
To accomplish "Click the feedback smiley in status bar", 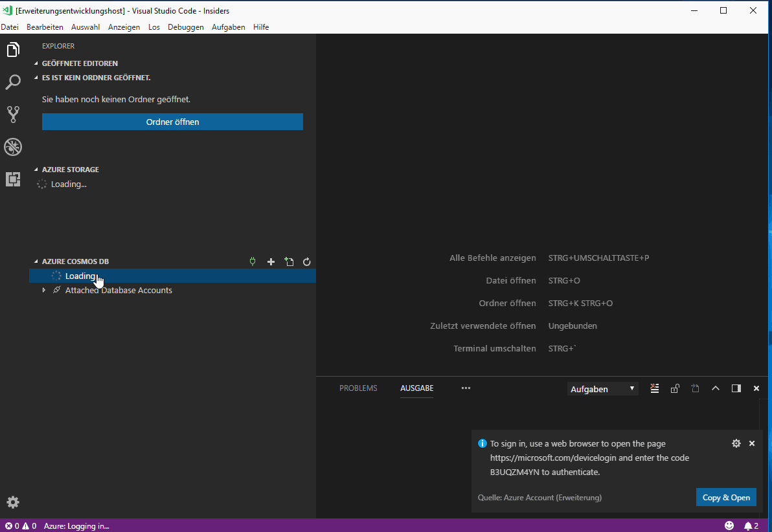I will pos(729,526).
